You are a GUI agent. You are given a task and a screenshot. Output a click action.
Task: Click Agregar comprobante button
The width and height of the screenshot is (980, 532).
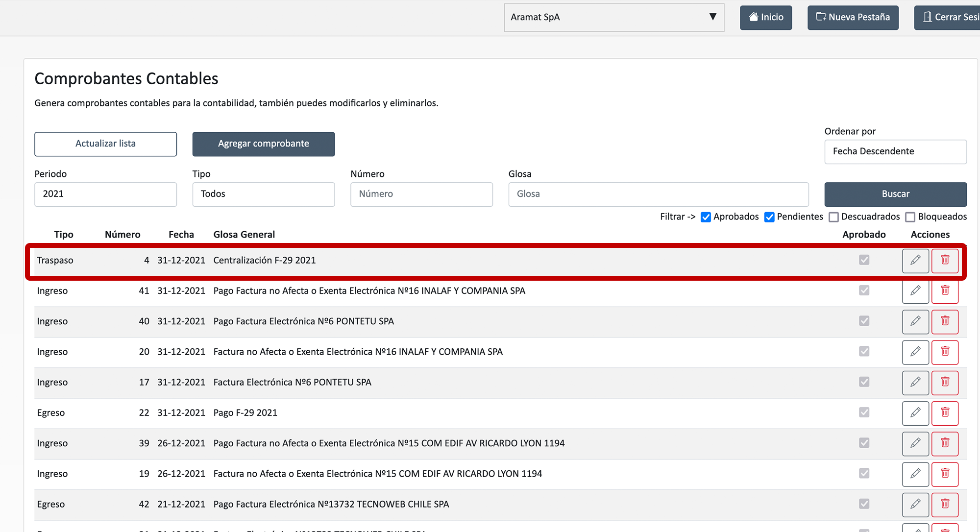(x=263, y=144)
